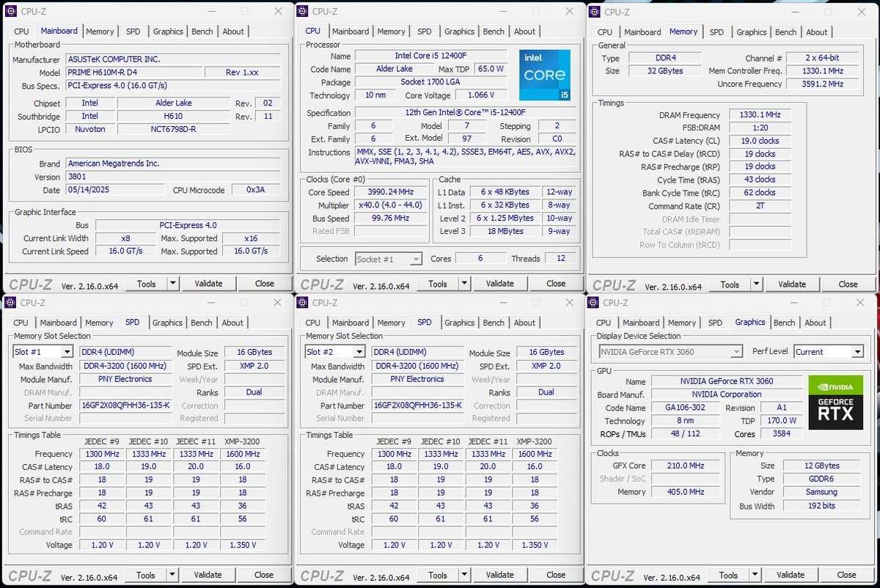Open the About tab in the CPU window

point(524,31)
